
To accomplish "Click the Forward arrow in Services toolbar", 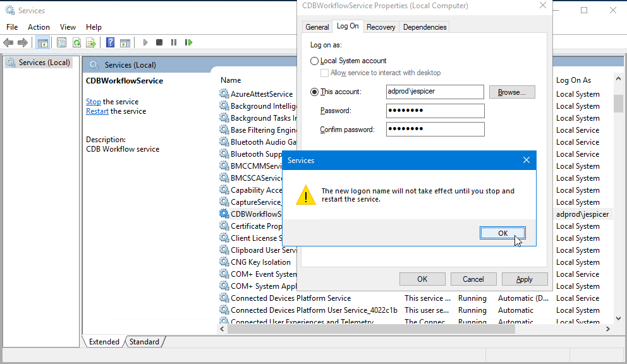I will click(23, 42).
